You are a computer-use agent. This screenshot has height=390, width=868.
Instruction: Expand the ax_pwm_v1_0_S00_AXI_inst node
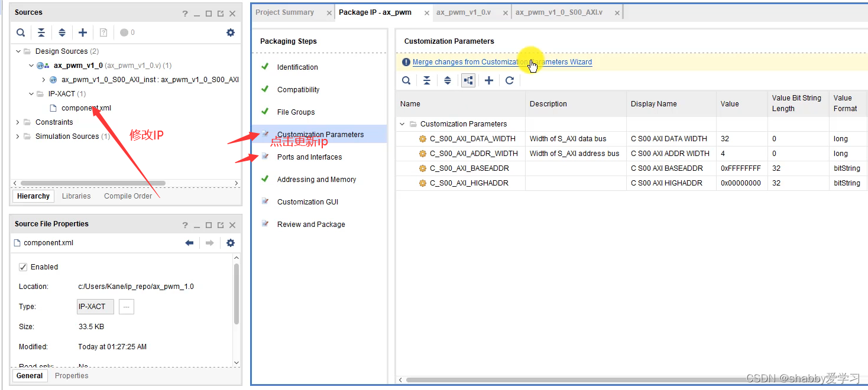coord(44,80)
